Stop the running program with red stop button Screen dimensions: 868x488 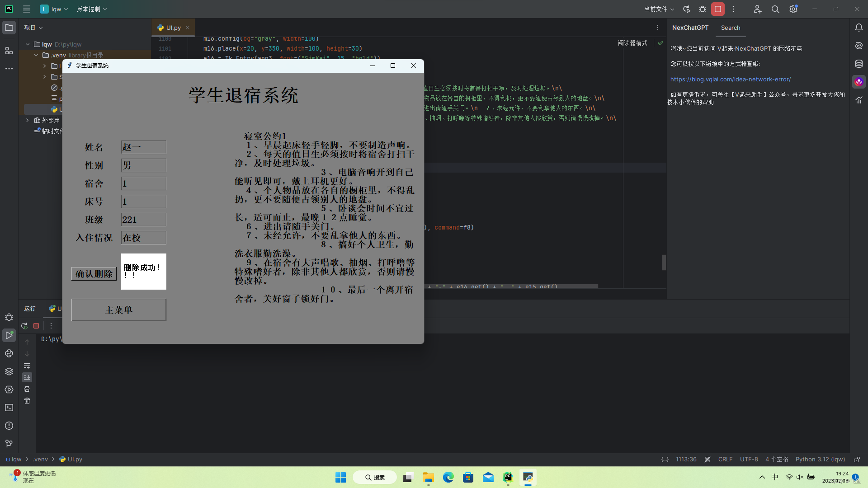(718, 9)
